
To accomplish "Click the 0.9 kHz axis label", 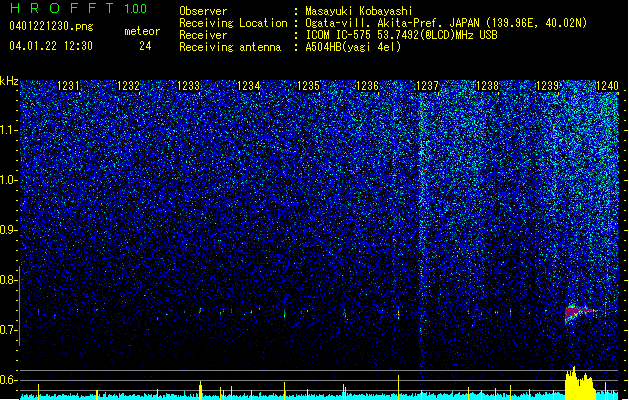I will [x=8, y=230].
